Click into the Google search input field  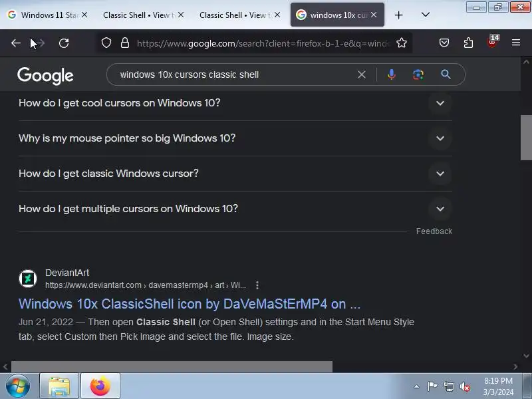pos(236,74)
